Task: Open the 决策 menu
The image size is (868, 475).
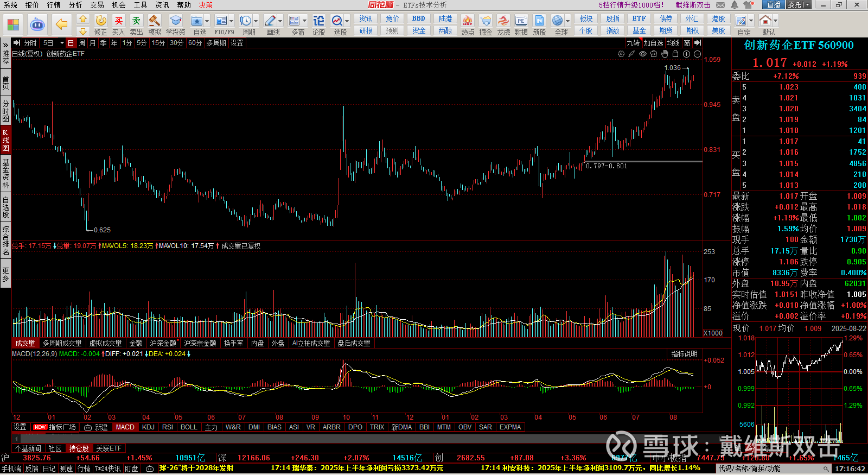Action: point(206,5)
